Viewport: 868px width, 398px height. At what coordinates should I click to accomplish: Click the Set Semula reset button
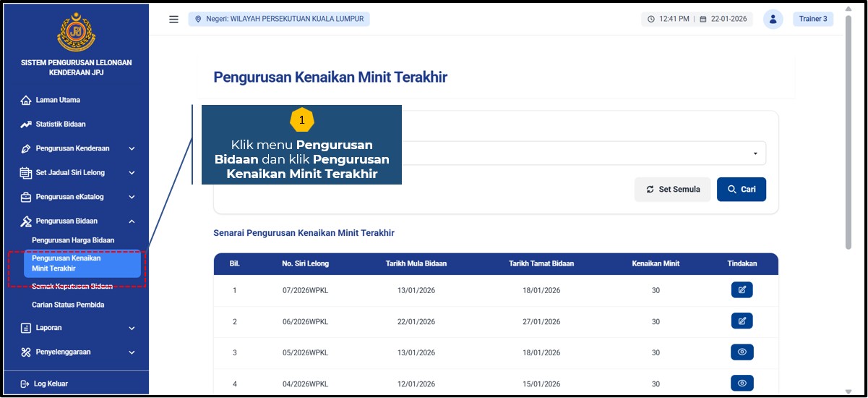click(x=672, y=190)
